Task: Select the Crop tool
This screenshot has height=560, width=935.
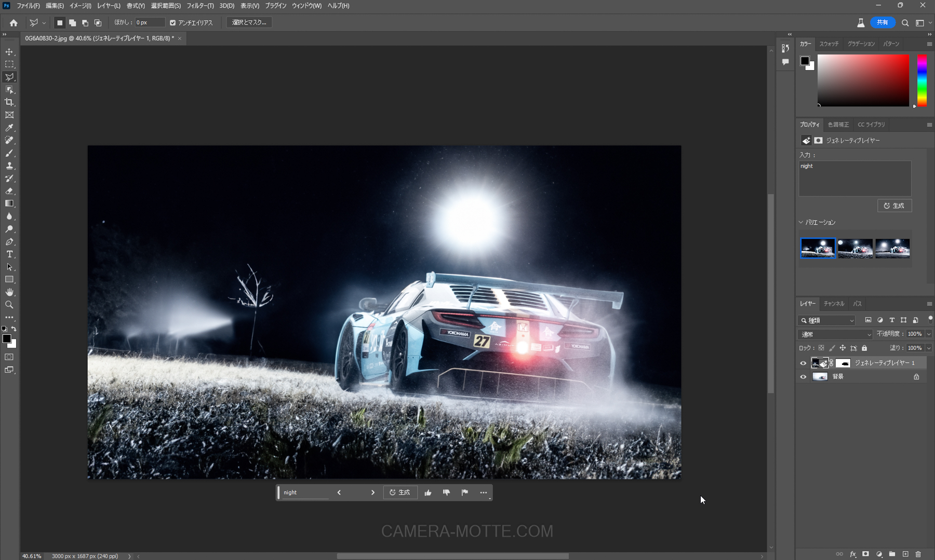Action: 9,102
